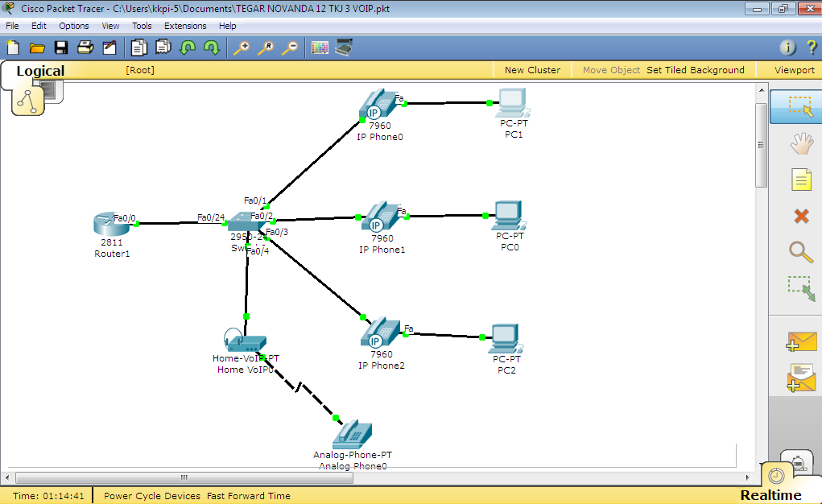The image size is (822, 504).
Task: Choose the Delete tool in the sidebar
Action: [x=801, y=216]
